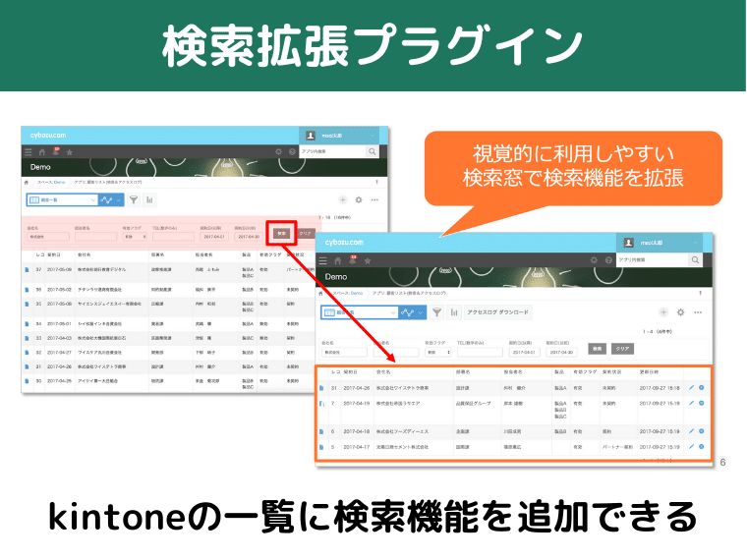
Task: Open record 37 detail icon in left window
Action: point(27,269)
